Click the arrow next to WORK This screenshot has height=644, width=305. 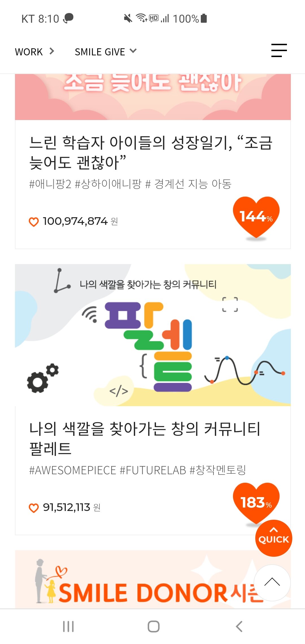point(52,51)
